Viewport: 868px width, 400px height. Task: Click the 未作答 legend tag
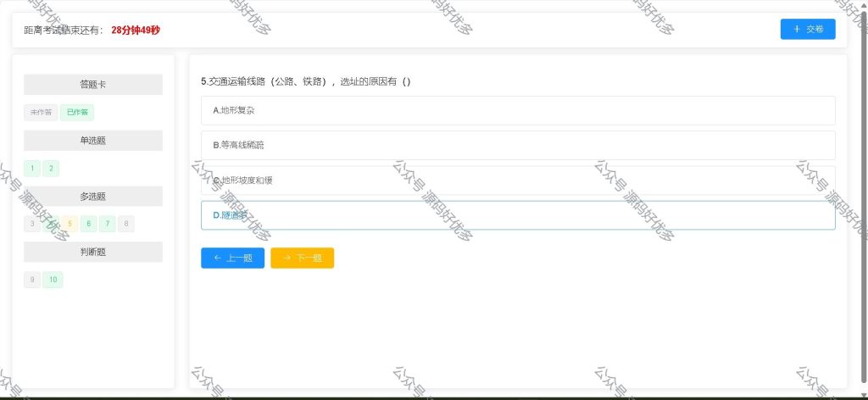(41, 113)
